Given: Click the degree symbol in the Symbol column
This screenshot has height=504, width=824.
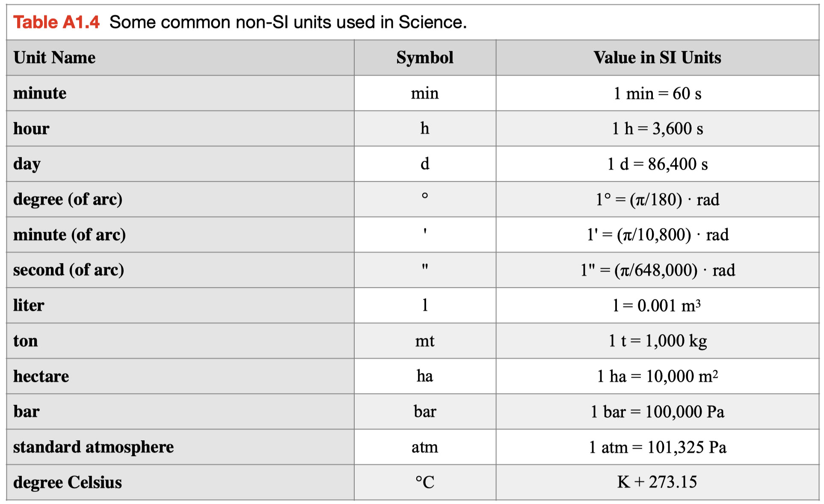Looking at the screenshot, I should [x=424, y=196].
